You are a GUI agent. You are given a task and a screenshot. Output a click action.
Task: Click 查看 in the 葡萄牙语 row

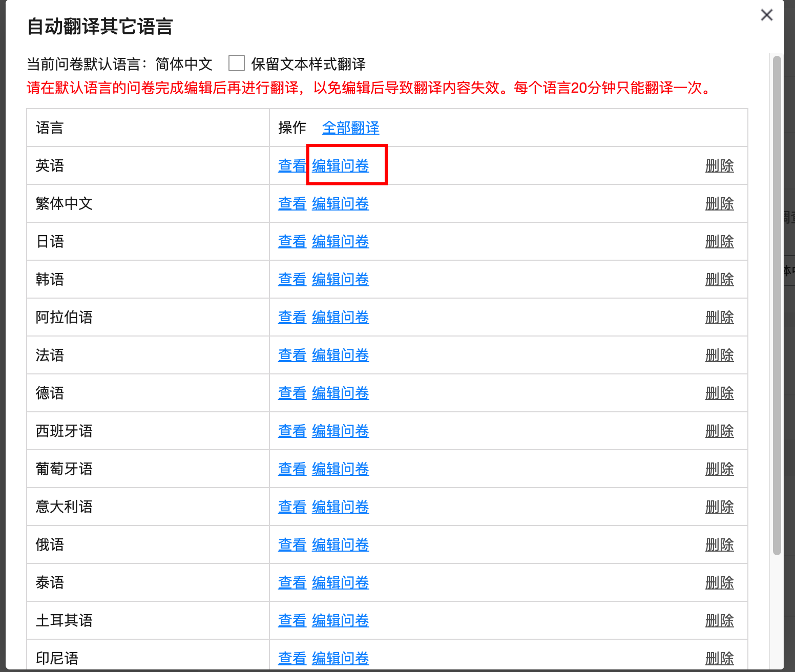click(x=292, y=469)
